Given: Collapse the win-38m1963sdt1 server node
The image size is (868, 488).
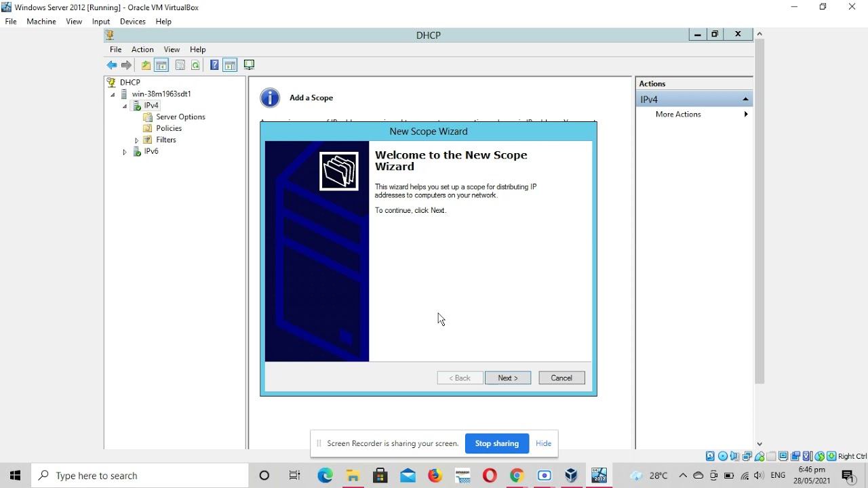Looking at the screenshot, I should [113, 95].
